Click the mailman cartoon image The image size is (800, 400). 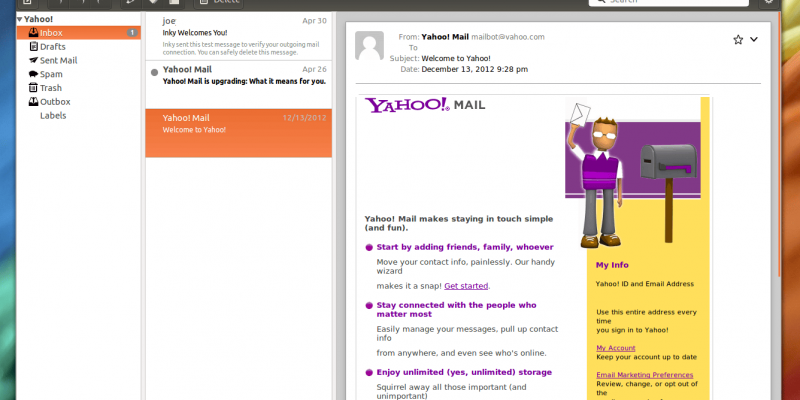coord(597,176)
